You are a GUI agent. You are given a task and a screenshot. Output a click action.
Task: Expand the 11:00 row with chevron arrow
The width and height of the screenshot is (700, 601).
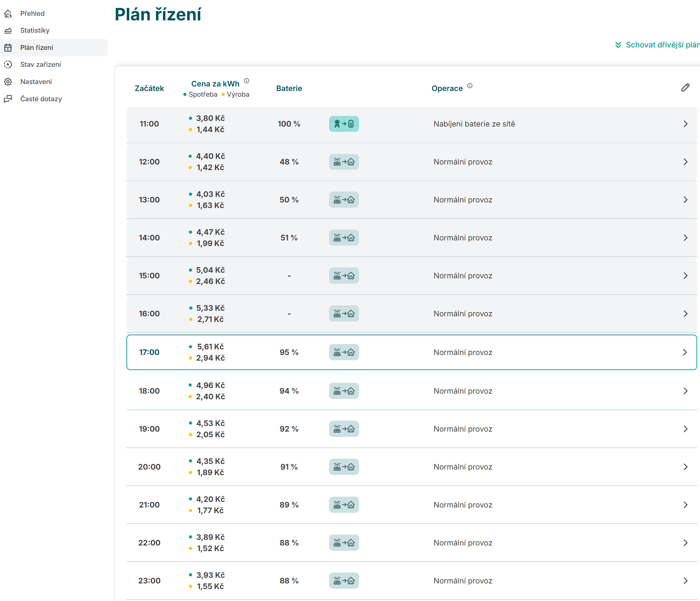[685, 124]
